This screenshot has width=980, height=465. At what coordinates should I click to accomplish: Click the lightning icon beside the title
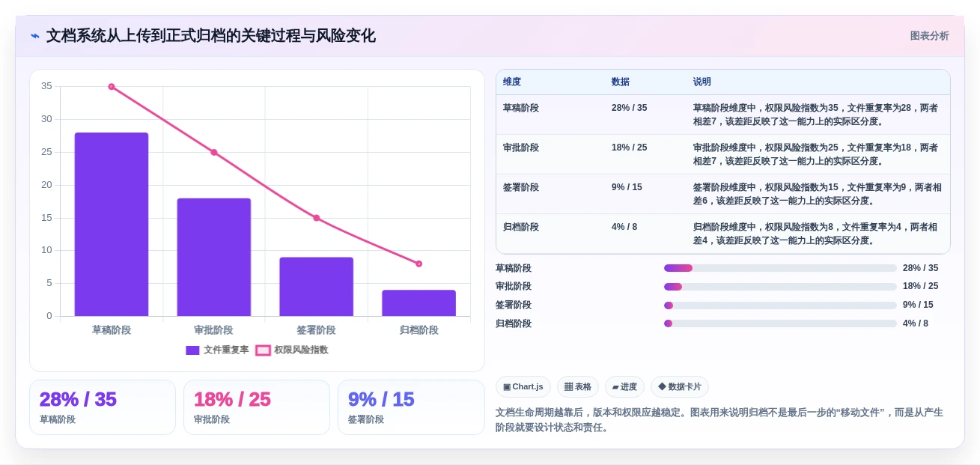coord(35,36)
